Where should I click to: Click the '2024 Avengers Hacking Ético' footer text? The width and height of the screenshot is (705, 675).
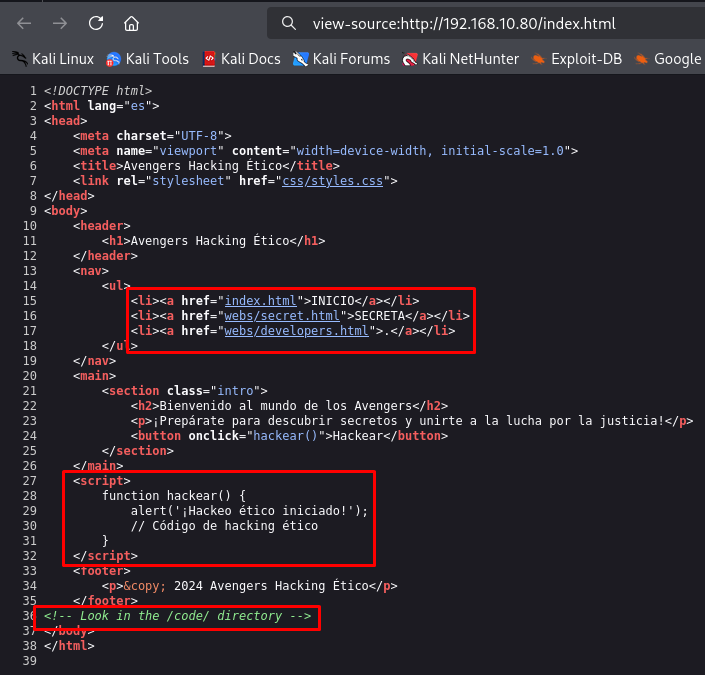[x=271, y=586]
